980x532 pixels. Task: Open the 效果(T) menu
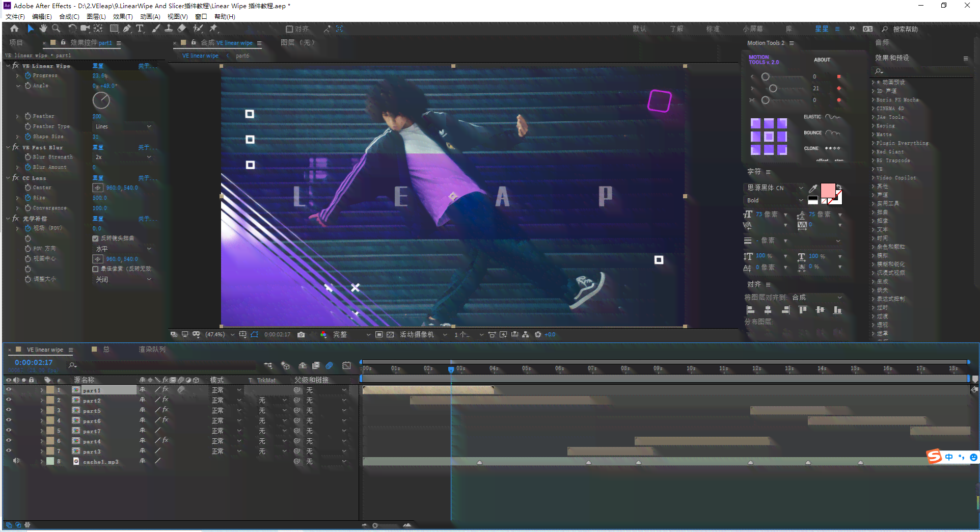[123, 17]
